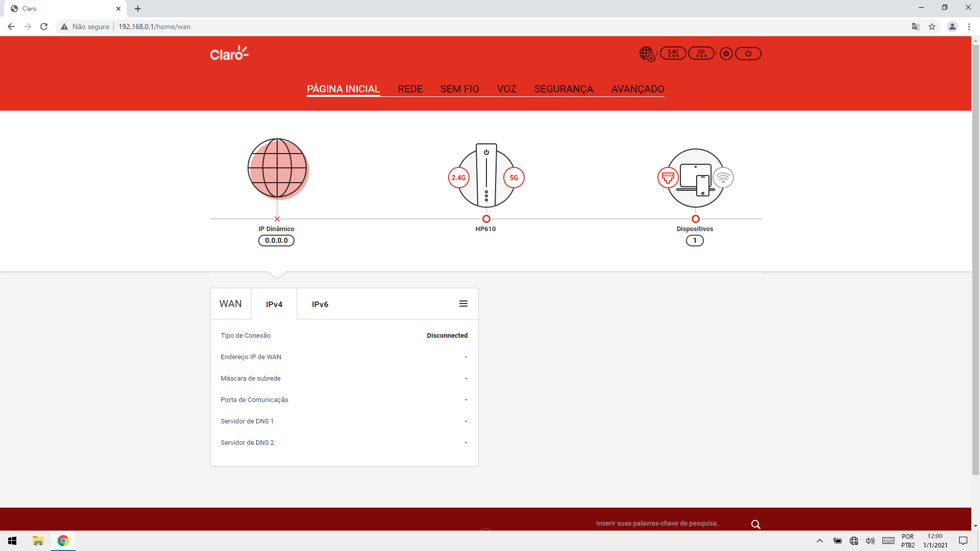The image size is (980, 551).
Task: Show hidden system tray icons
Action: (x=820, y=541)
